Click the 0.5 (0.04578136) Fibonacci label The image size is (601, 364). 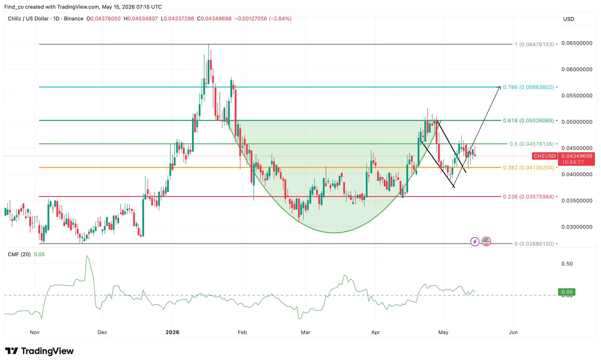(x=532, y=144)
